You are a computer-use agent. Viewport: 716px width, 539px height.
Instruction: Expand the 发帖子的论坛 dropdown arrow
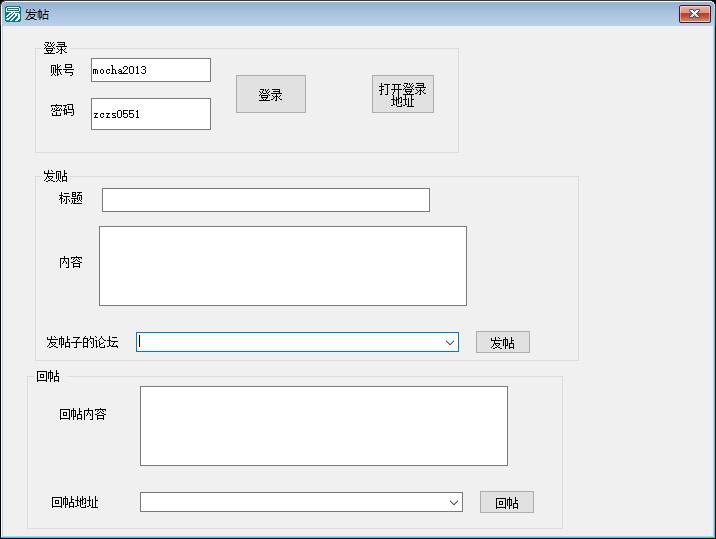tap(450, 342)
